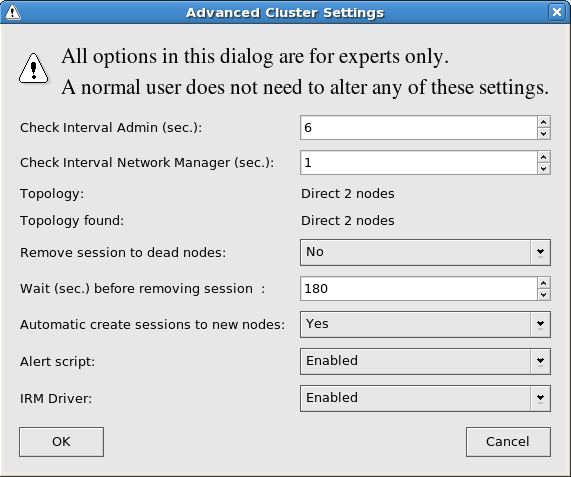Click the Cancel button
The width and height of the screenshot is (571, 477).
(508, 442)
